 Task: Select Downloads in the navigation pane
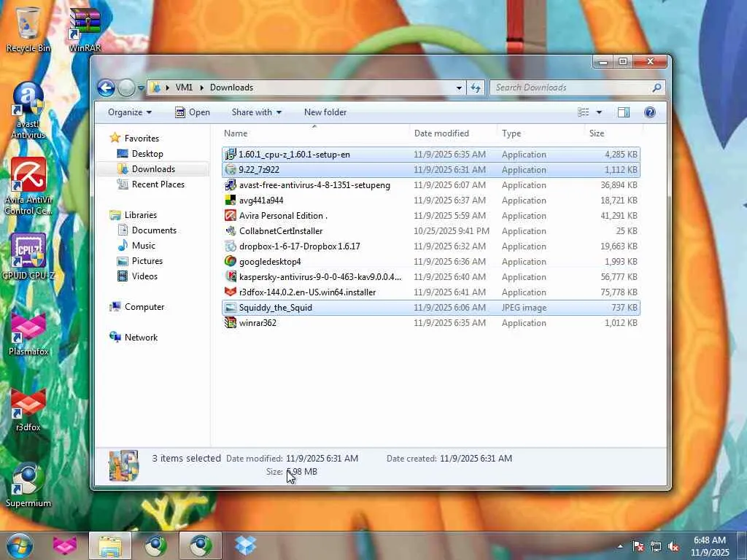153,169
